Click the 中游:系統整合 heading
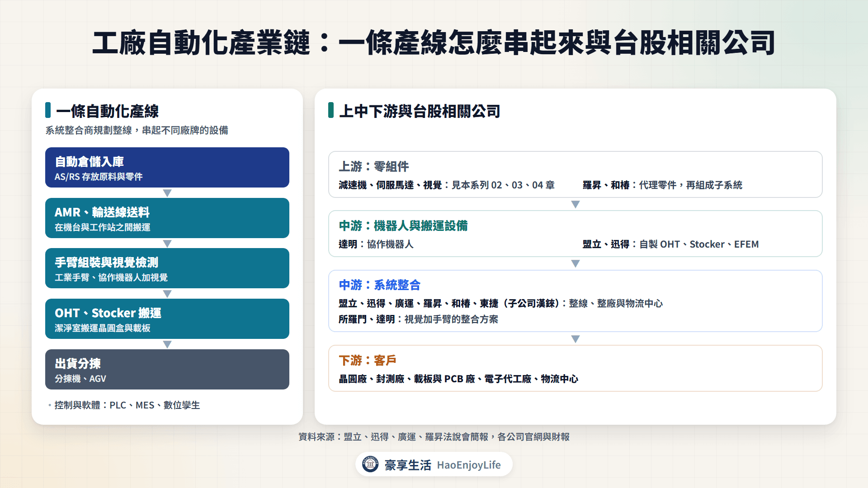This screenshot has width=868, height=488. pyautogui.click(x=380, y=285)
